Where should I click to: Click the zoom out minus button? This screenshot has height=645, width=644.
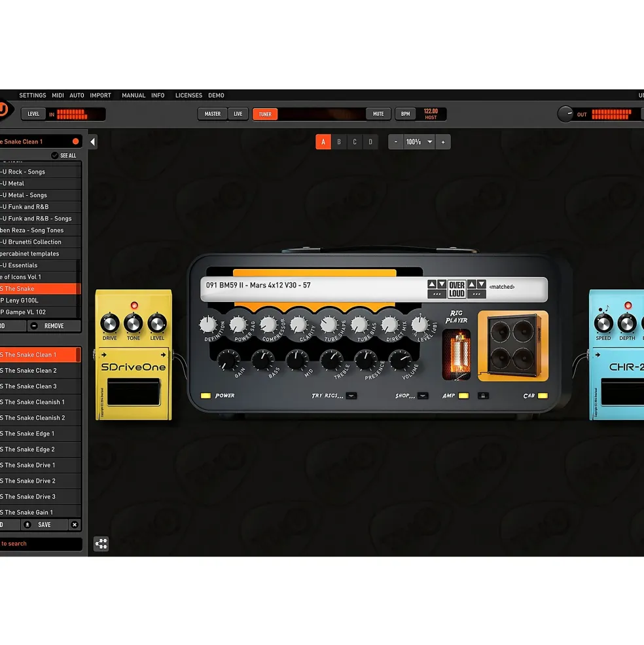click(x=395, y=142)
